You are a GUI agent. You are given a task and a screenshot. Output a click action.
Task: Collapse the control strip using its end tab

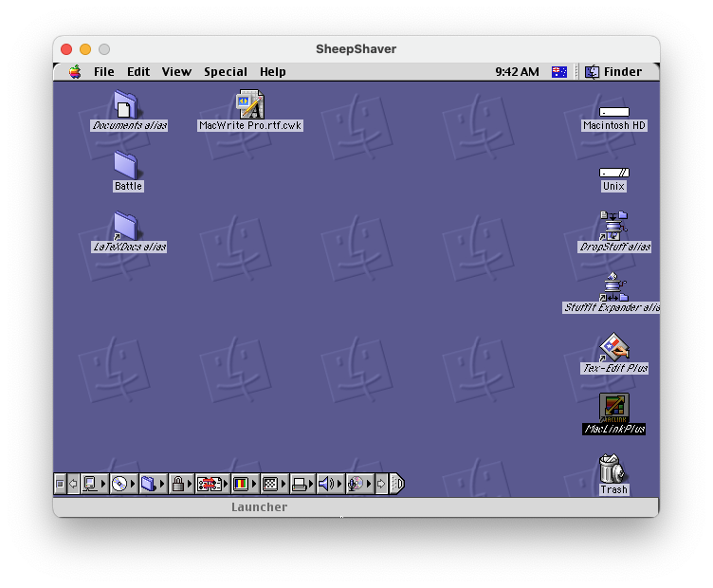[x=397, y=484]
